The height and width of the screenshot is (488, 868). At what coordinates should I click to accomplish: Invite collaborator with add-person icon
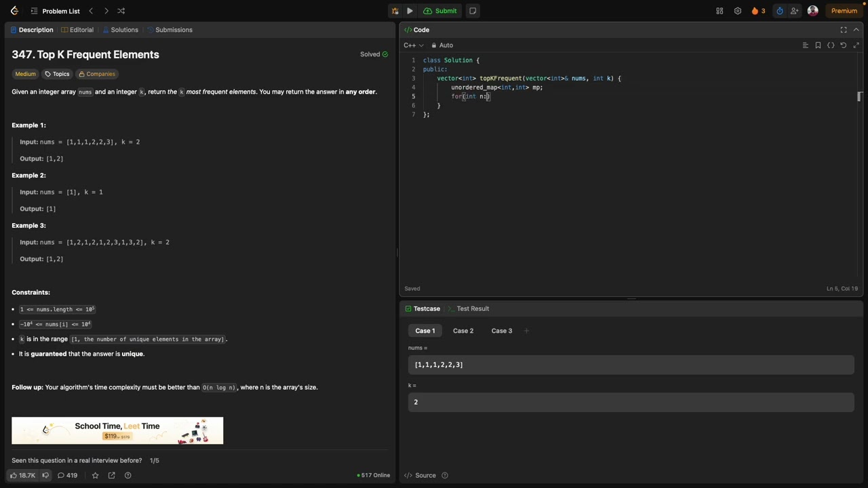point(795,11)
